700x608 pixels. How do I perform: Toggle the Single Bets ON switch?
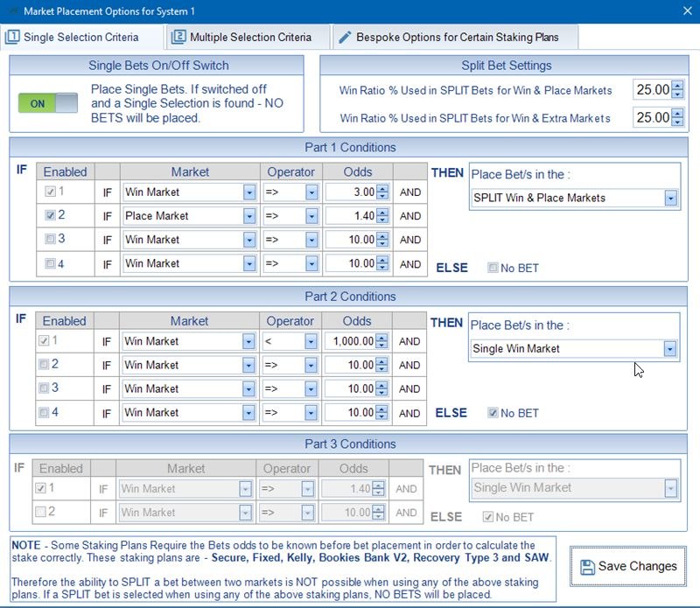tap(48, 103)
